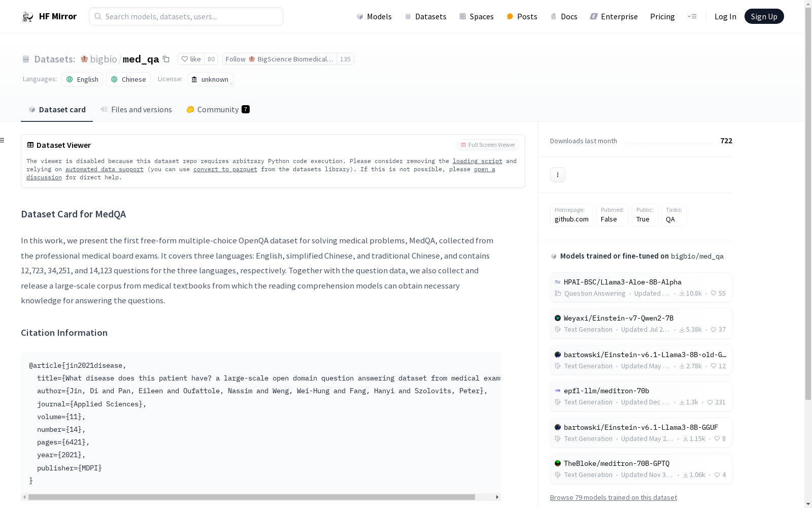The image size is (812, 508).
Task: Open the Datasets nav item
Action: pos(425,16)
